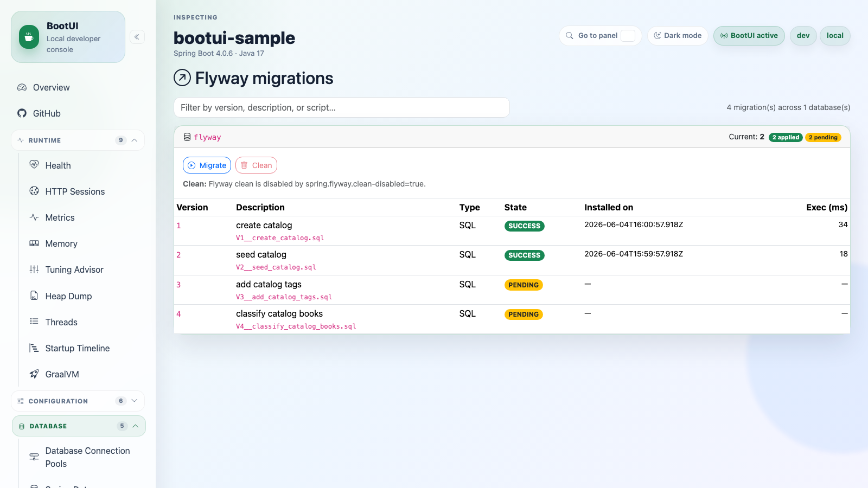Screen dimensions: 868x488
Task: Click the Heap Dump file icon
Action: pos(34,296)
